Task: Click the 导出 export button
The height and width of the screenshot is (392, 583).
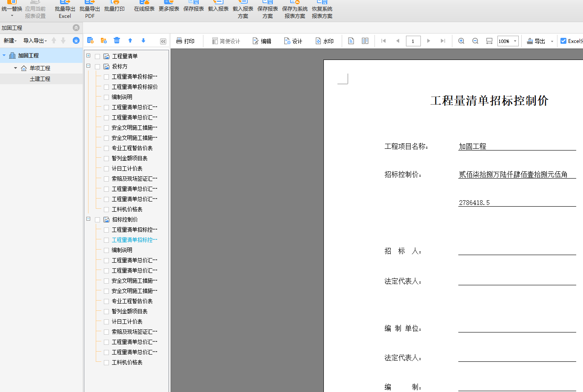Action: (x=536, y=41)
